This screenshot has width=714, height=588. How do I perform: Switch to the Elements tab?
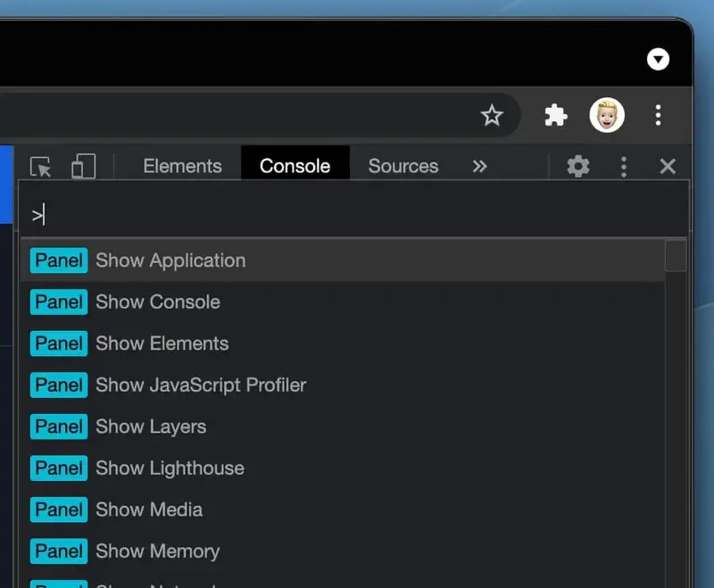(x=182, y=166)
